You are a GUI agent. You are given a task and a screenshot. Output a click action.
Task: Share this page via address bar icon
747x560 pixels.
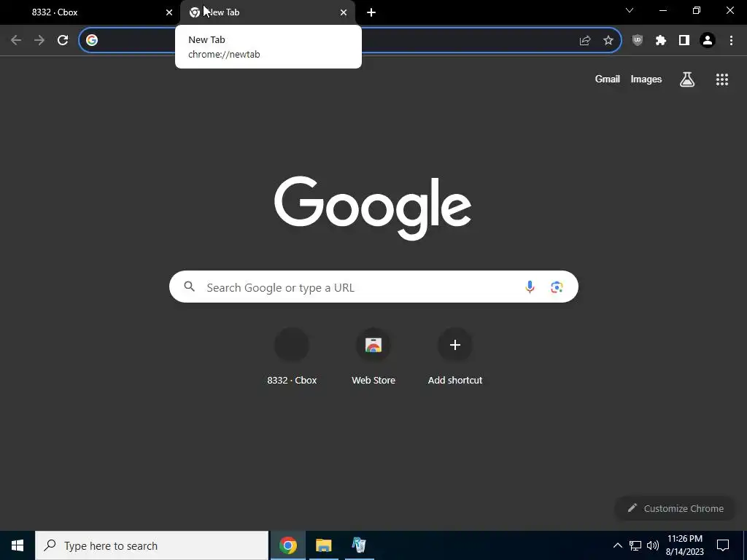click(x=585, y=41)
